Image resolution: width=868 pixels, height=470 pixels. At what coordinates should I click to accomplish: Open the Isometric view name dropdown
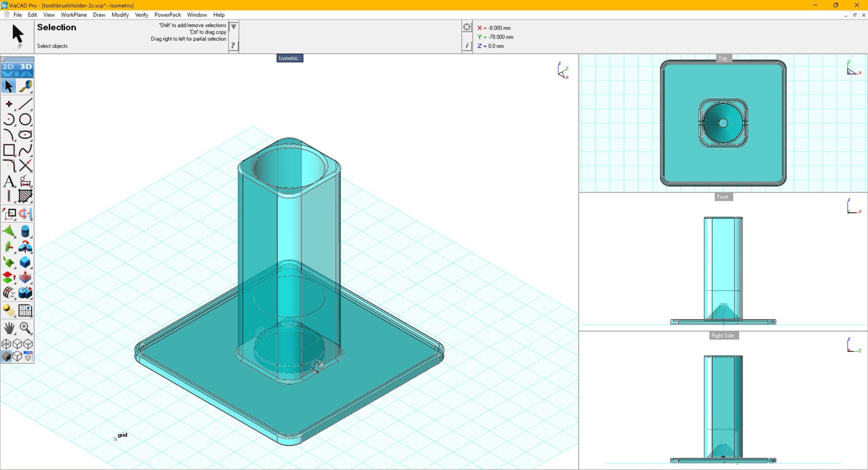[289, 58]
